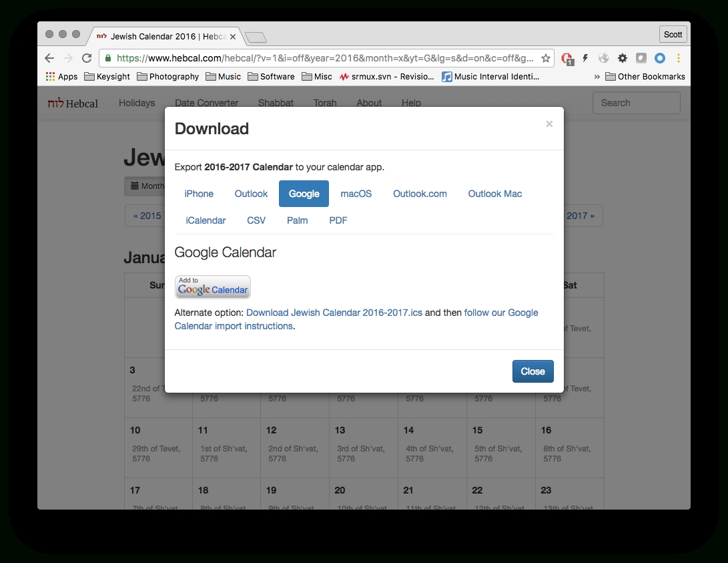Dismiss the Download dialog with the X
The width and height of the screenshot is (728, 563).
(x=549, y=124)
